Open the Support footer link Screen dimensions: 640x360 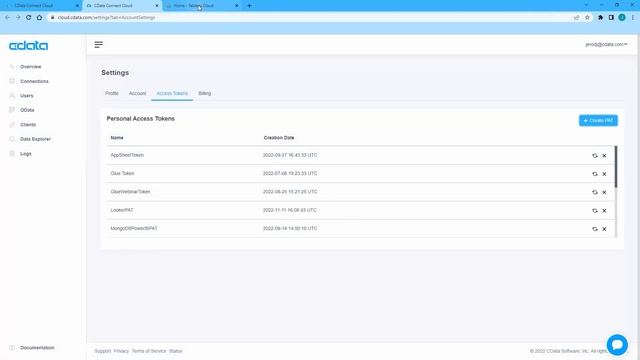[103, 351]
